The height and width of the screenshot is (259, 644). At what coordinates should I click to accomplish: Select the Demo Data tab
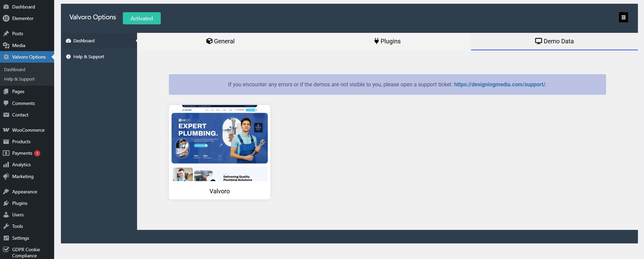click(554, 41)
